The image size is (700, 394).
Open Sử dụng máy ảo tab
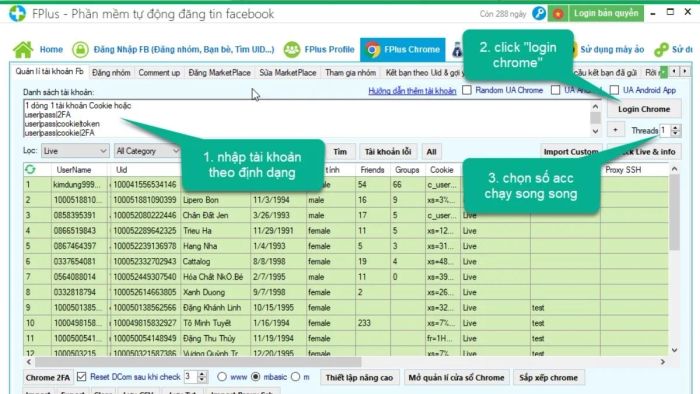tap(612, 50)
